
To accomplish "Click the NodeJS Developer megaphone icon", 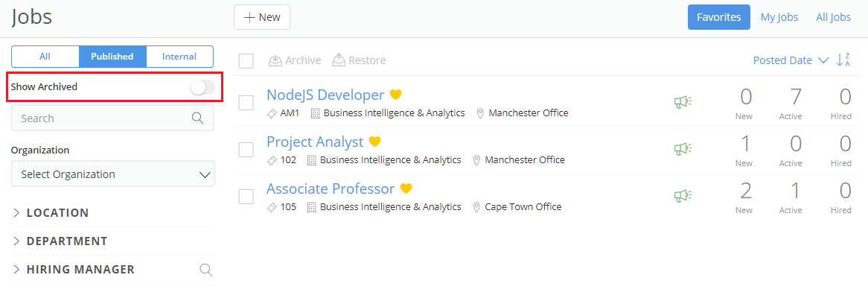I will (683, 102).
